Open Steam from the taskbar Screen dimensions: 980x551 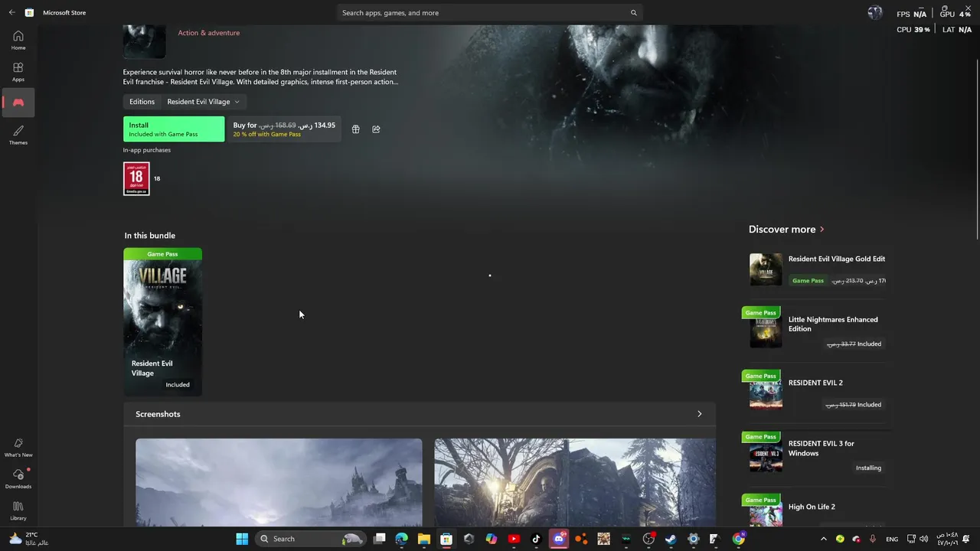(671, 539)
